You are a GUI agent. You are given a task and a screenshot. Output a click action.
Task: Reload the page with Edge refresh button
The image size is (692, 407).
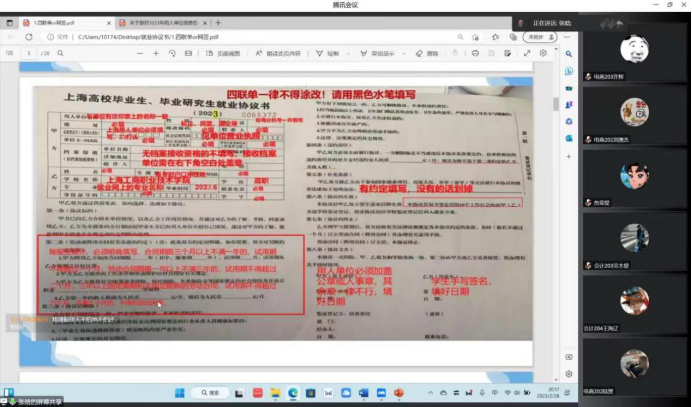[x=29, y=37]
